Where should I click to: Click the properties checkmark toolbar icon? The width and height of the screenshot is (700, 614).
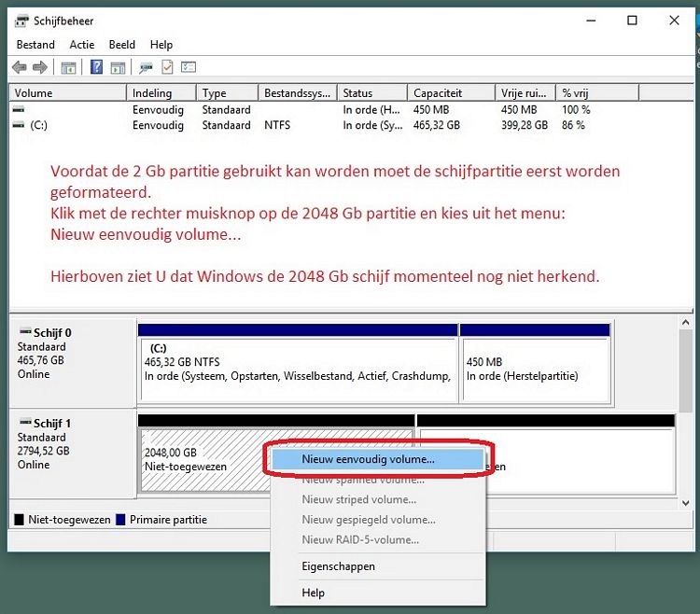pos(167,67)
